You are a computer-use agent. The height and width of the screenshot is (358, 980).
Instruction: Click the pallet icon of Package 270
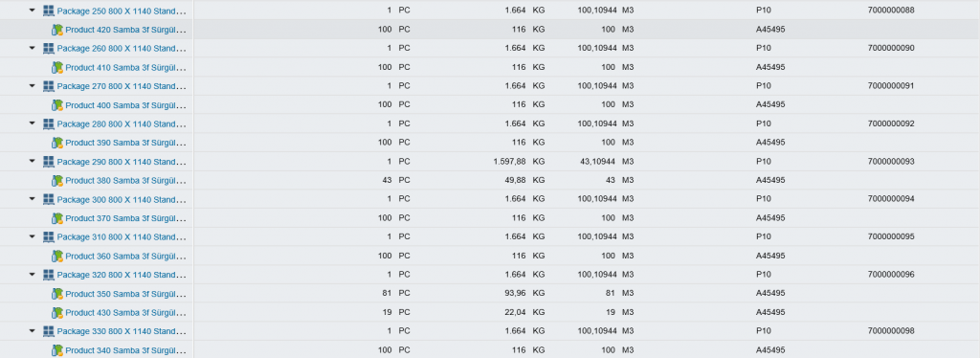pyautogui.click(x=48, y=85)
